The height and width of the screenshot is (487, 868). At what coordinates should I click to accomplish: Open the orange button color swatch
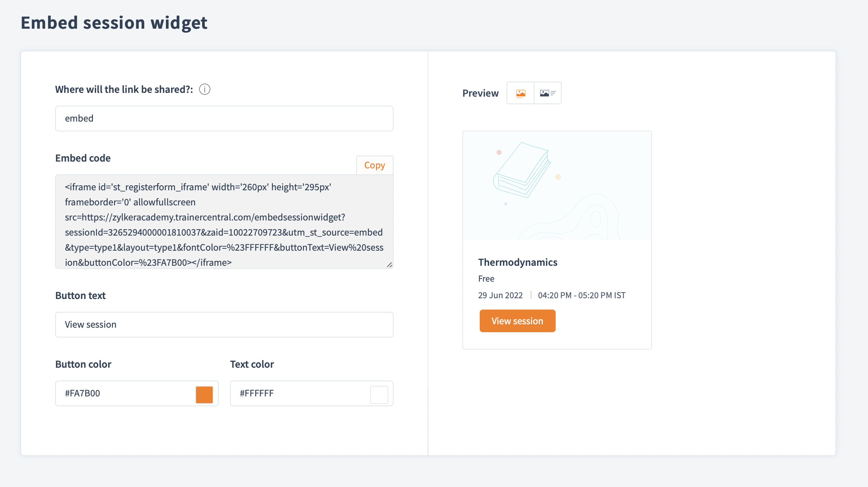204,395
